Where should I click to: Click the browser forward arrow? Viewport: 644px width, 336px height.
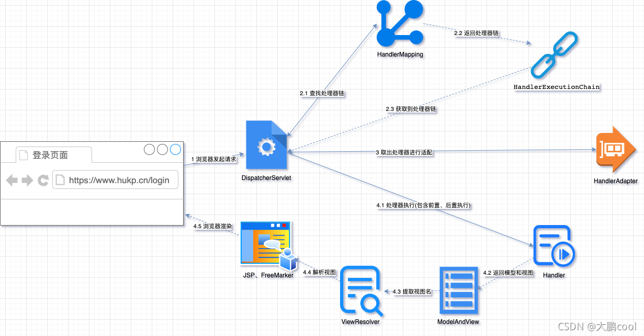(27, 181)
